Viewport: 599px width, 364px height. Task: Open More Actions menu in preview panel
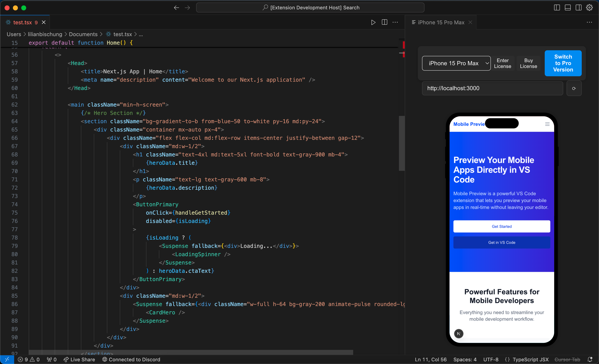coord(589,22)
